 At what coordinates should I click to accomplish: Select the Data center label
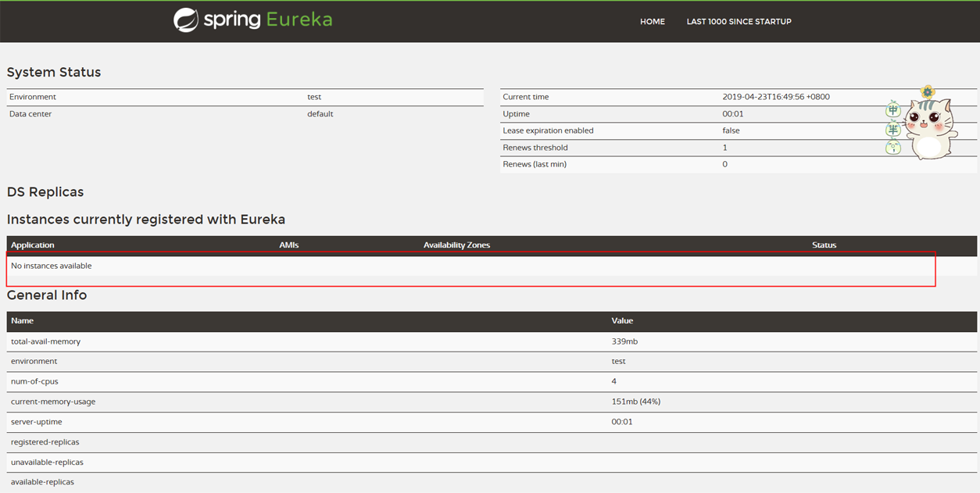click(30, 114)
